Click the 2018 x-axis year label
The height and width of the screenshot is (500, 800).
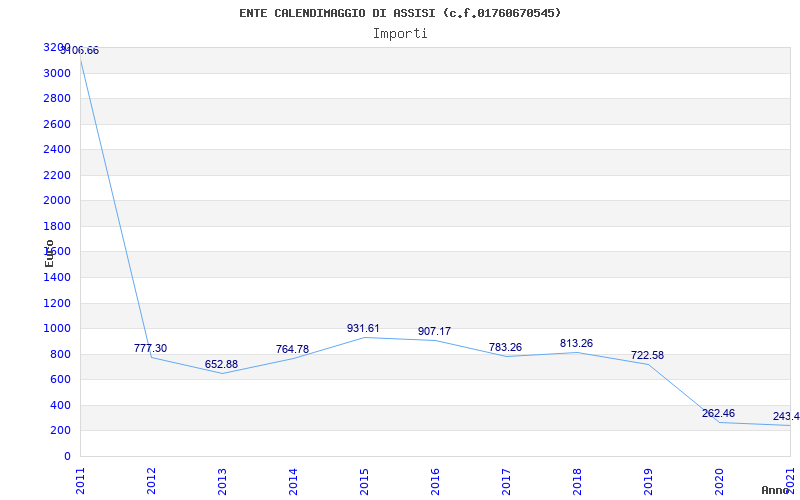click(577, 482)
